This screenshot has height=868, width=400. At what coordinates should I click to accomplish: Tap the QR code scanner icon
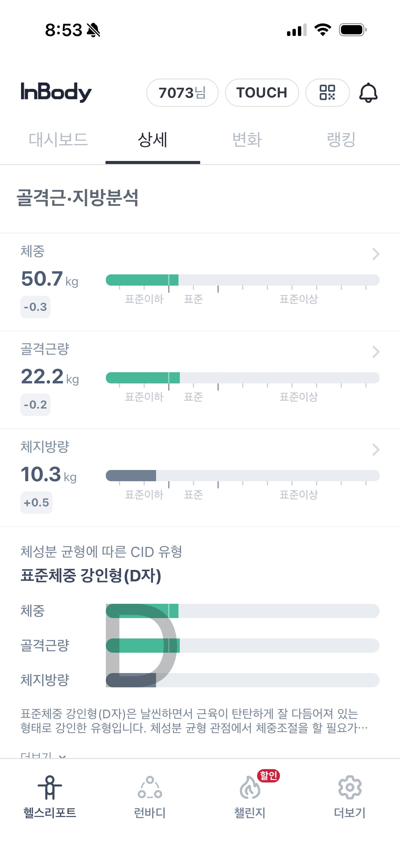[x=327, y=93]
